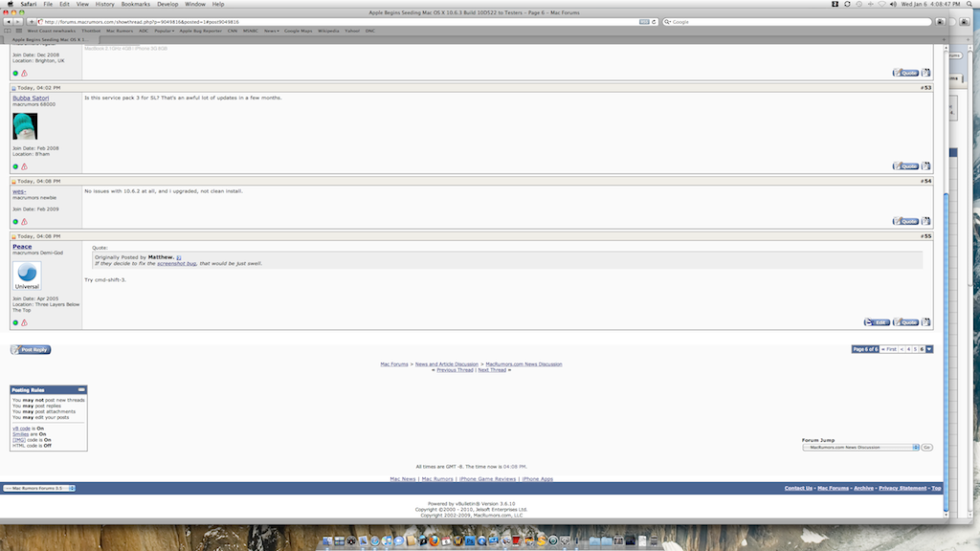Screen dimensions: 980x551
Task: Open System Preferences from the Dock
Action: 565,541
